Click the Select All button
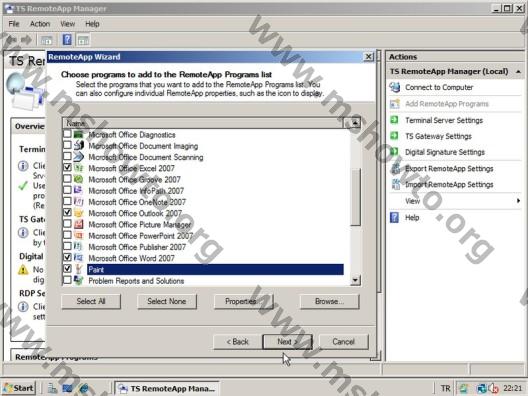Screen dimensions: 528x396 (91, 301)
